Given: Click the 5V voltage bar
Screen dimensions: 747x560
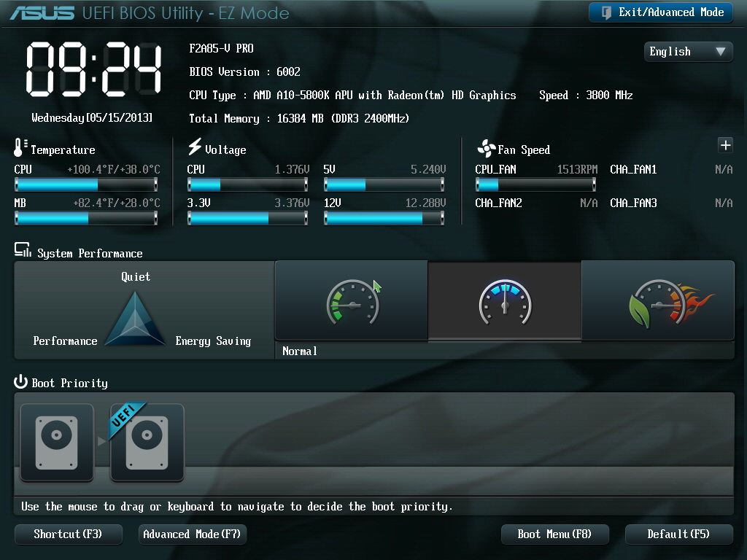Looking at the screenshot, I should tap(384, 184).
